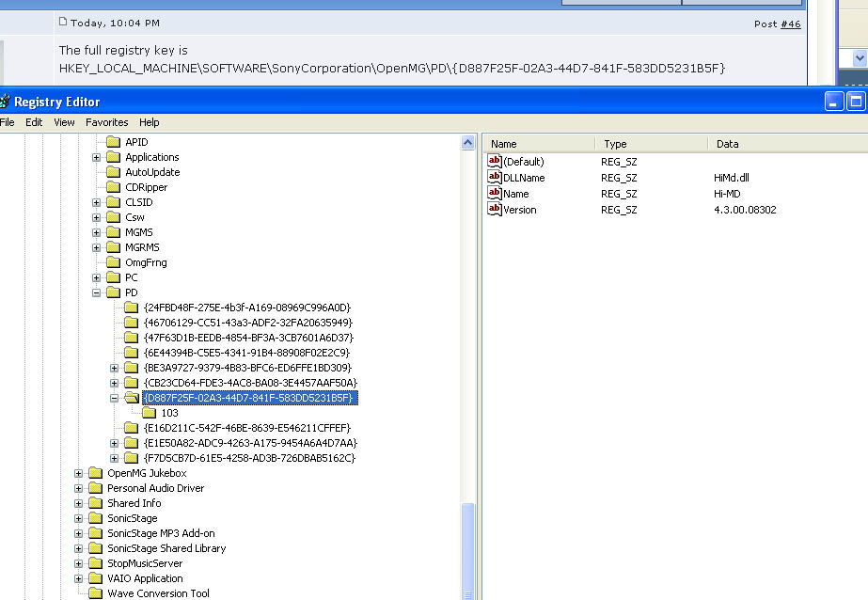Click the OpenMG Jukebox folder icon
This screenshot has width=868, height=600.
coord(95,473)
